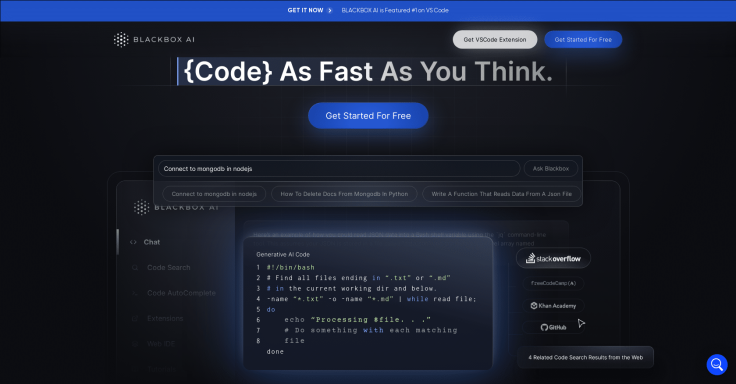Select 'Write A Function That Reads Data' chip
The width and height of the screenshot is (736, 384).
pyautogui.click(x=501, y=194)
